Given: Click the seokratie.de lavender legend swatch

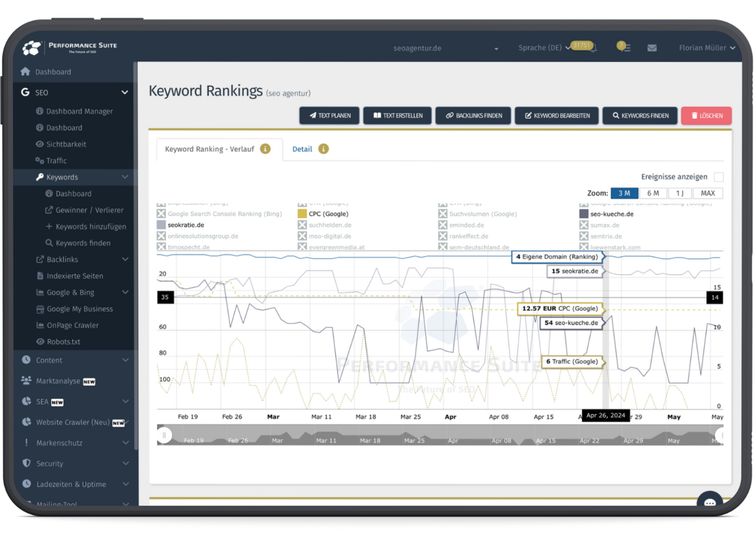Looking at the screenshot, I should point(161,225).
